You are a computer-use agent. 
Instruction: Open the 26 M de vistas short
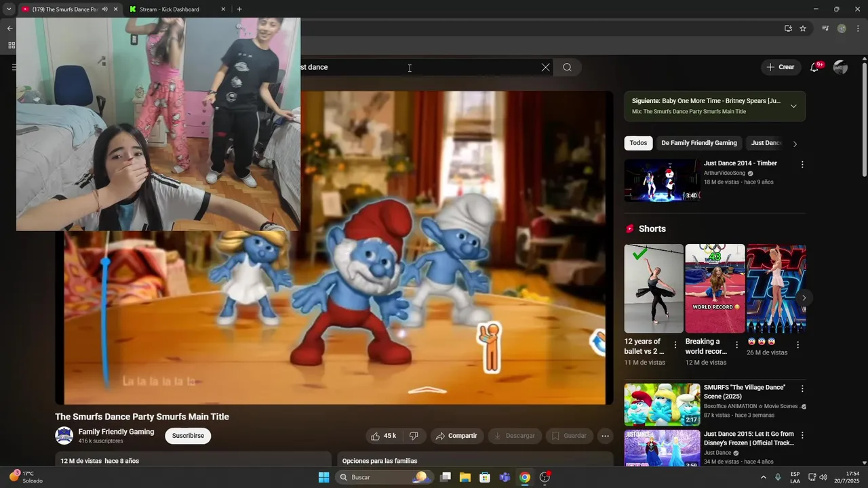776,289
